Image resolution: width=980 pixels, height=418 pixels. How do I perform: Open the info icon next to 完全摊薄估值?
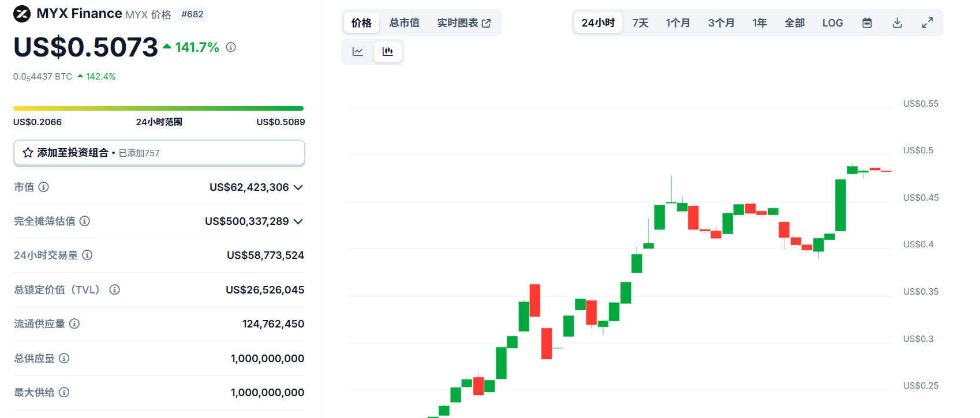tap(85, 221)
